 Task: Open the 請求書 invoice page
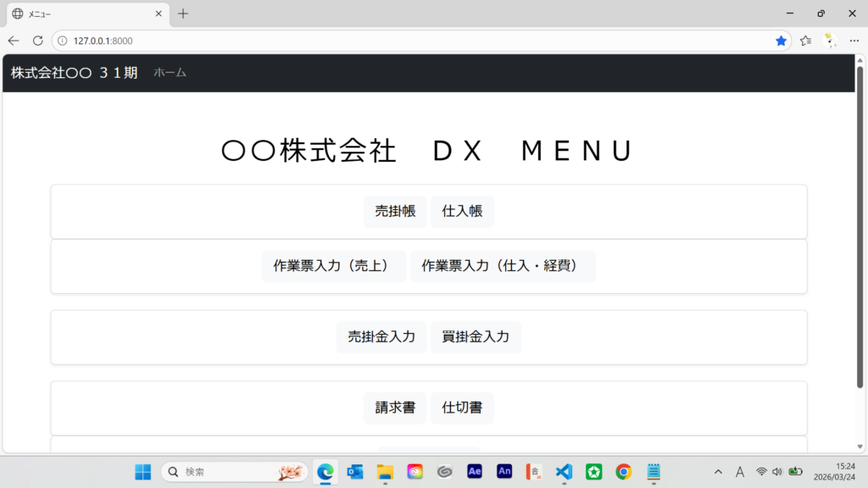pos(395,408)
